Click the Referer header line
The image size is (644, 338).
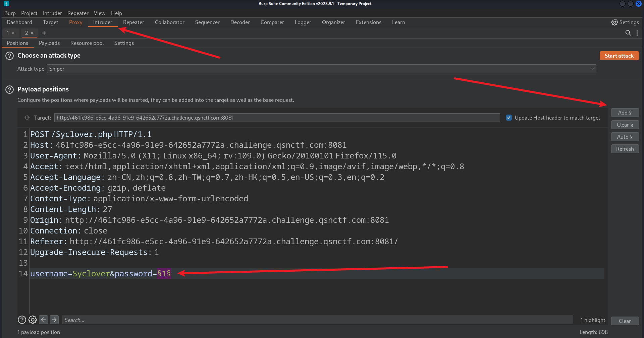click(x=214, y=242)
